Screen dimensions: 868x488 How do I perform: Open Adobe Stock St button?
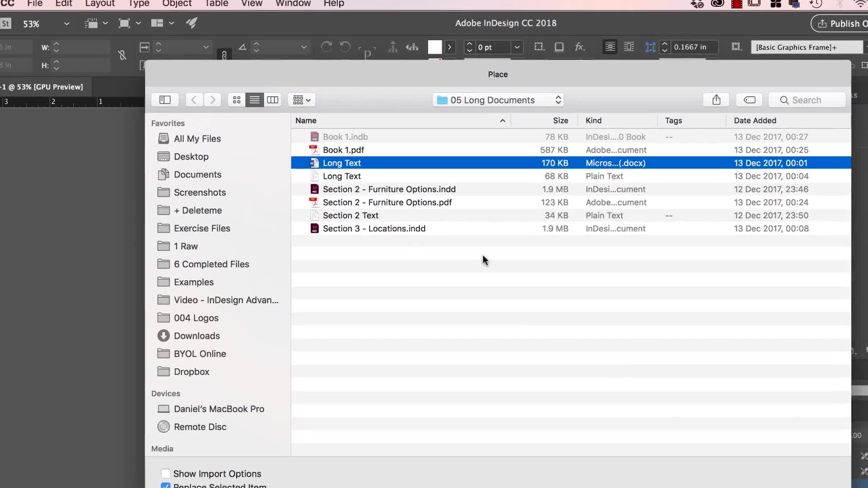coord(6,23)
